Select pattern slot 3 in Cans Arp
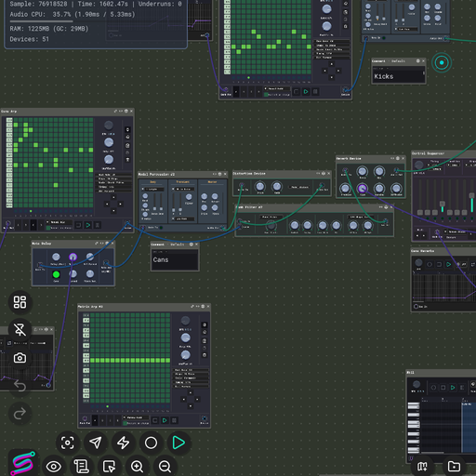The height and width of the screenshot is (476, 476). (x=33, y=225)
